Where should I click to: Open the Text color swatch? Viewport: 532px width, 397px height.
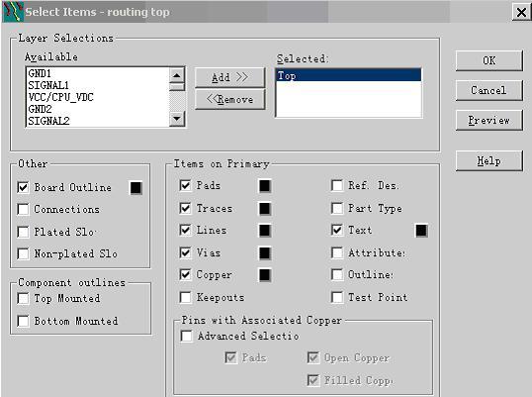tap(421, 231)
